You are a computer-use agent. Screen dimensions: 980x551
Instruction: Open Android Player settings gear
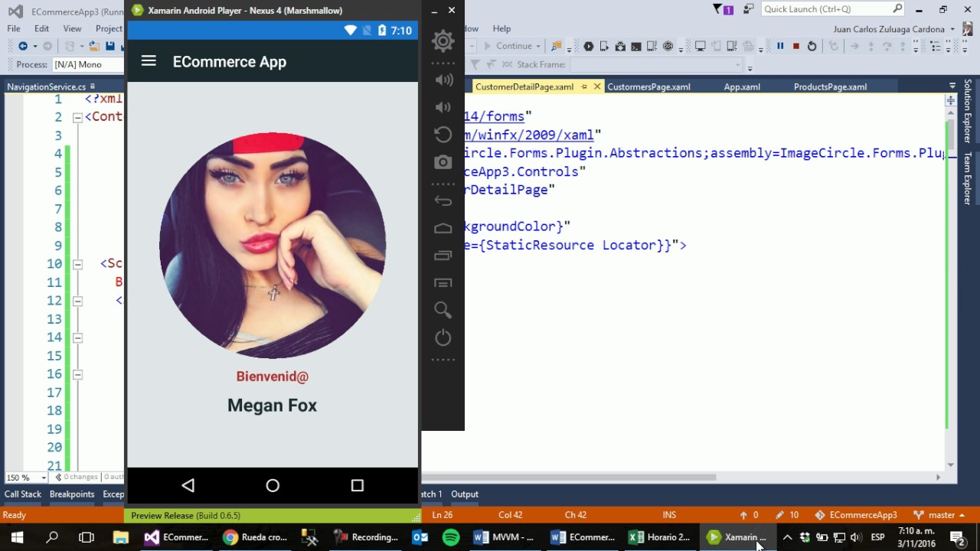(x=443, y=41)
